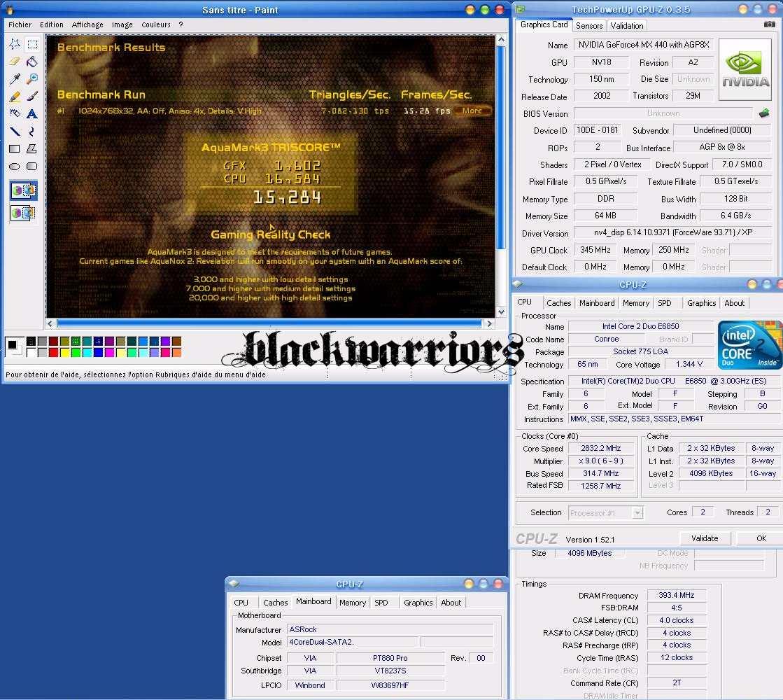Click Paint vertical scrollbar up arrow
This screenshot has height=700, width=783.
pyautogui.click(x=501, y=39)
